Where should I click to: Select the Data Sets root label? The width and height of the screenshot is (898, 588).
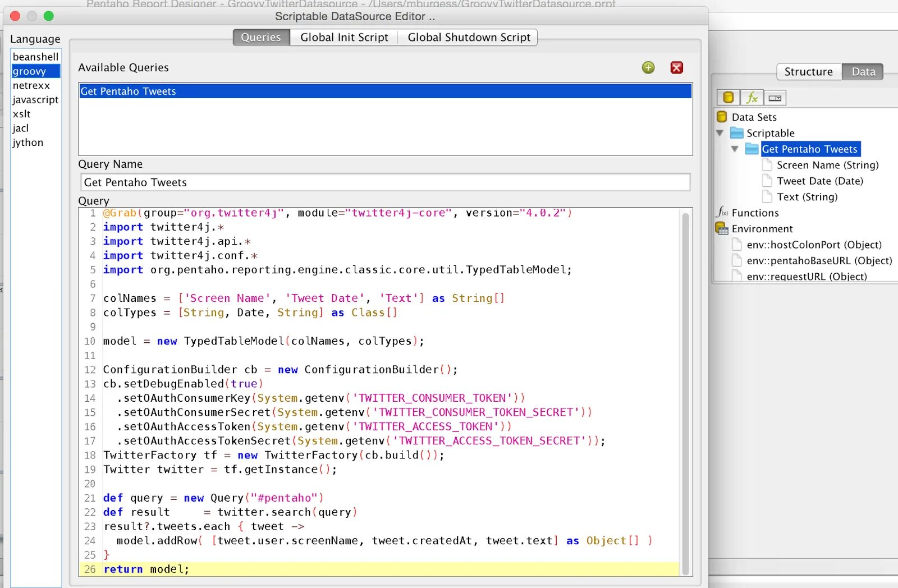tap(754, 117)
